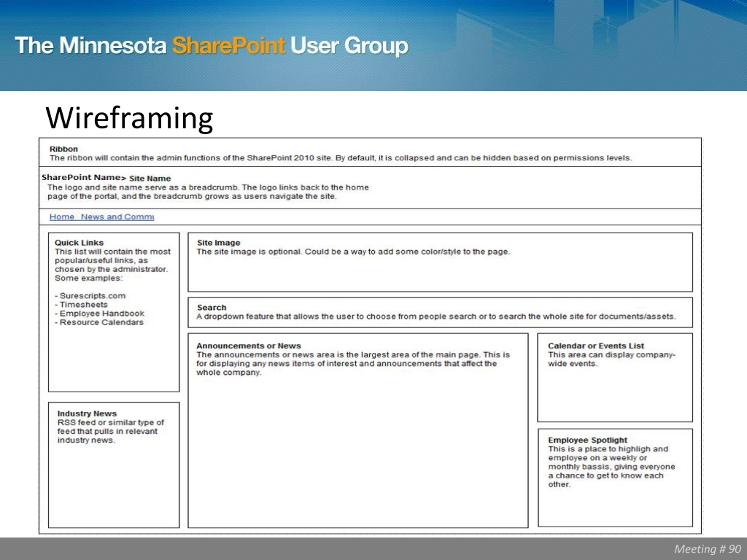Click the dropdown feature search description

(x=436, y=316)
